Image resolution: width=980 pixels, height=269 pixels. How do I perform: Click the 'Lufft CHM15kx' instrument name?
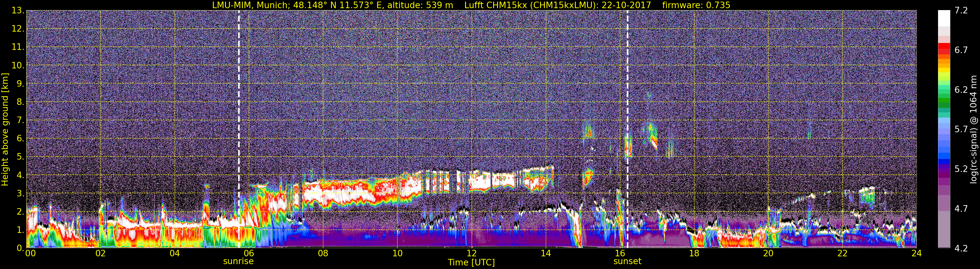(x=496, y=5)
